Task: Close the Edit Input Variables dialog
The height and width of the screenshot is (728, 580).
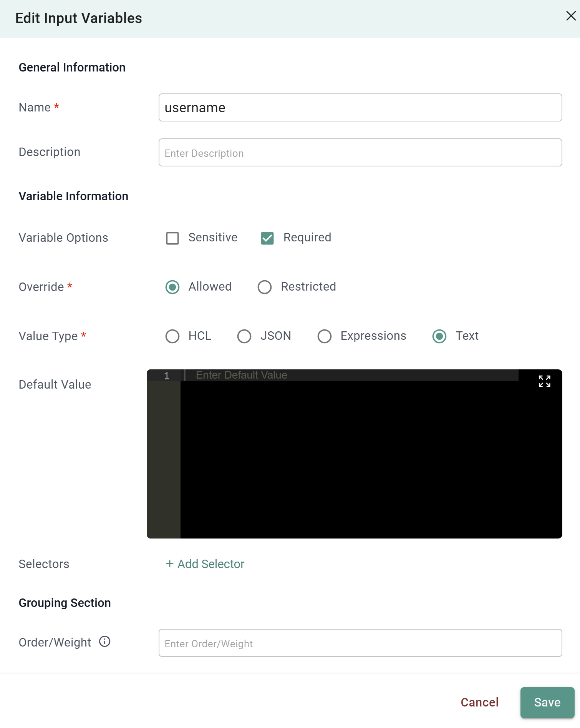Action: (x=571, y=16)
